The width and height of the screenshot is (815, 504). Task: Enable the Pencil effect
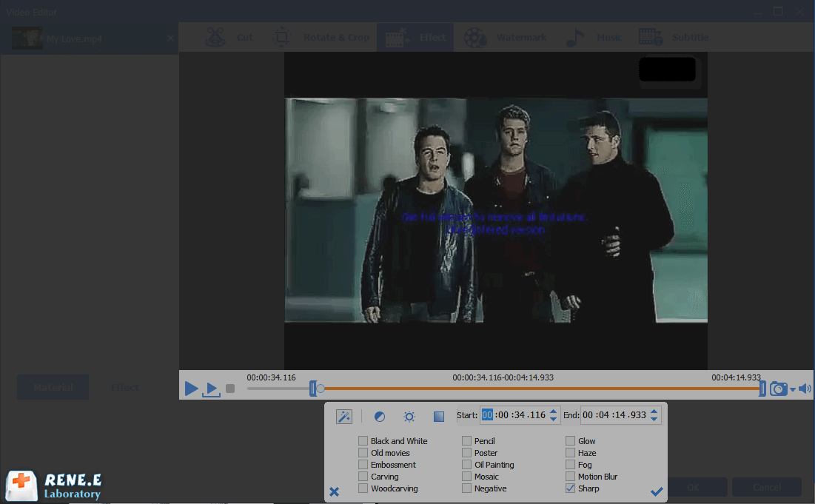[467, 440]
